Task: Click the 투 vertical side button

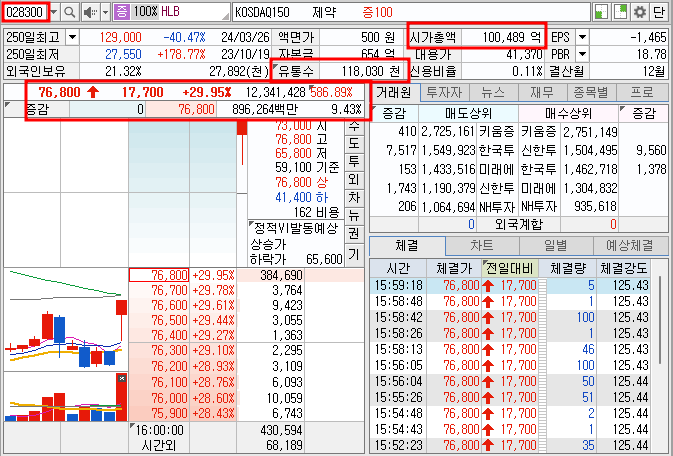Action: (x=354, y=161)
